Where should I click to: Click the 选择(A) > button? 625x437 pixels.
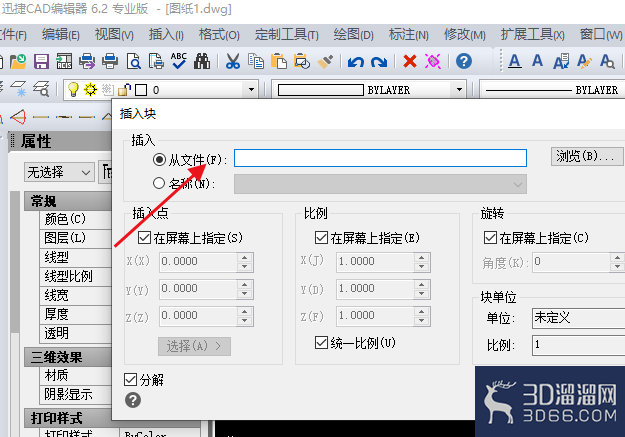point(194,346)
